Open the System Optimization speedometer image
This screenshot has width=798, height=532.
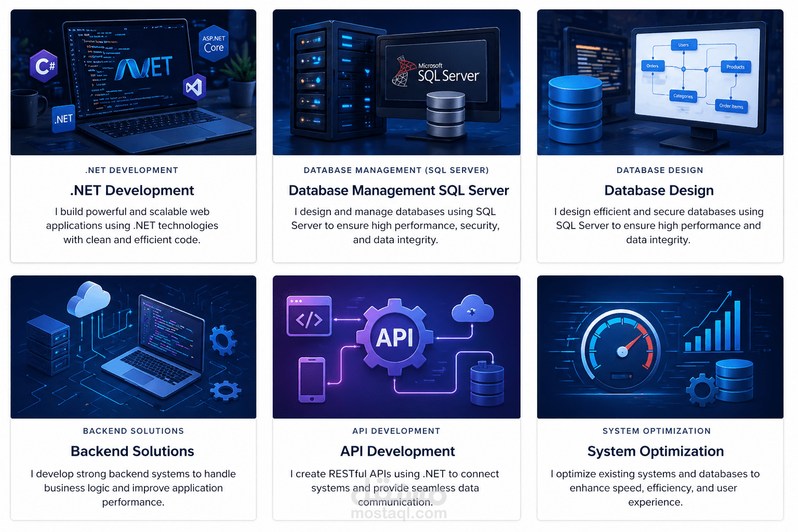click(660, 347)
